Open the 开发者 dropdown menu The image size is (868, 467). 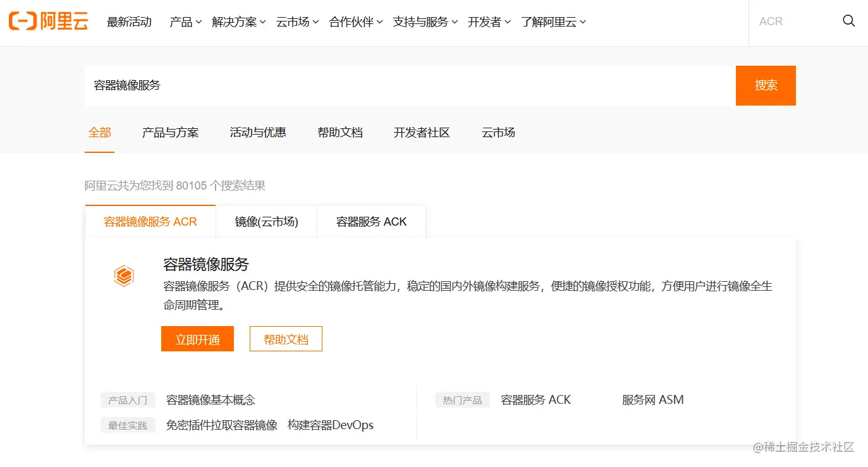(486, 21)
